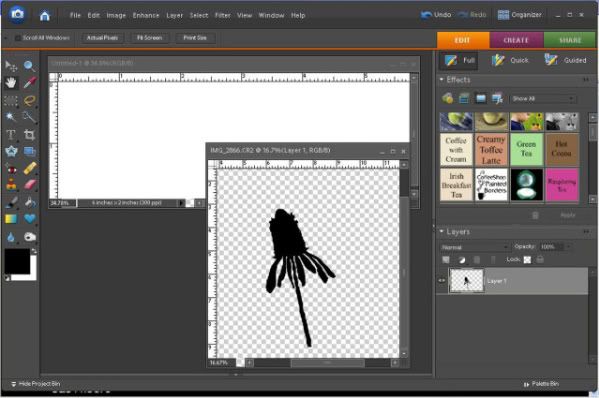Open the View menu

pyautogui.click(x=244, y=15)
